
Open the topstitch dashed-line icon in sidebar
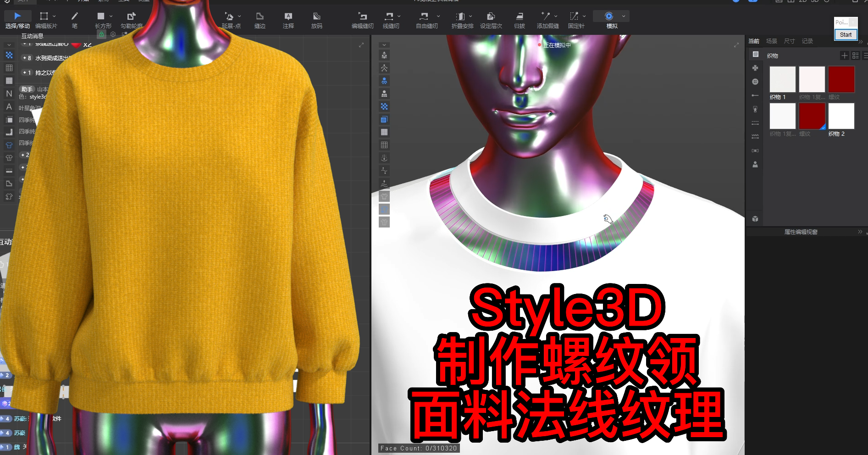click(755, 123)
